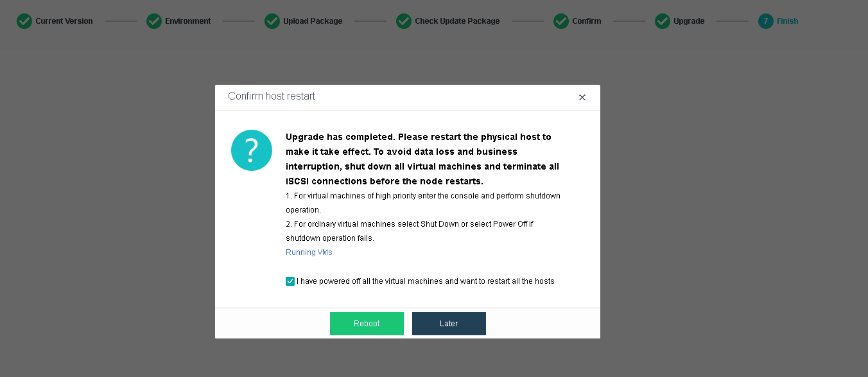Return to the Upgrade step label
The height and width of the screenshot is (377, 868).
tap(689, 21)
